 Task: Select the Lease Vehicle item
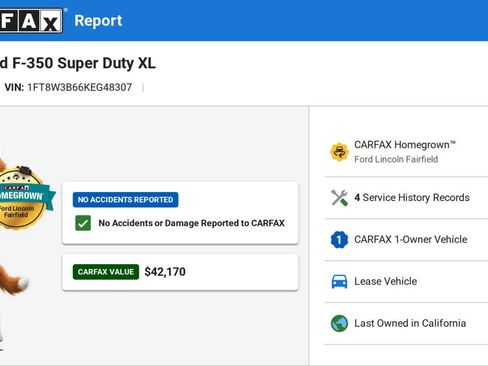click(x=406, y=281)
